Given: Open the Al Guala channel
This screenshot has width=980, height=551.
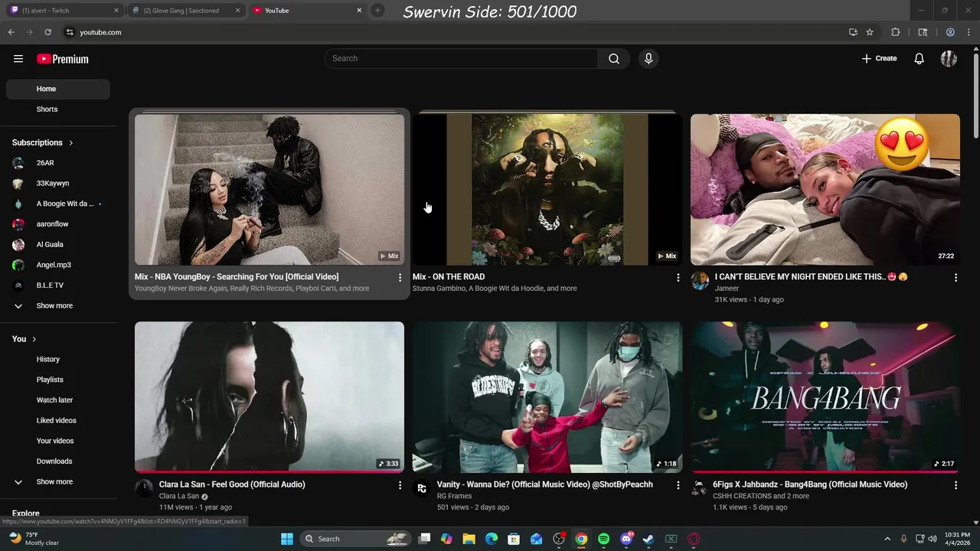Looking at the screenshot, I should tap(58, 245).
